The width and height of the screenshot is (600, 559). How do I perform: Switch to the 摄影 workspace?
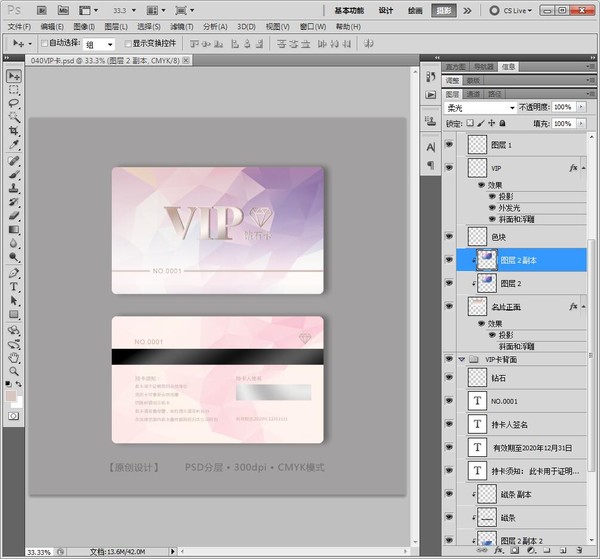(444, 11)
